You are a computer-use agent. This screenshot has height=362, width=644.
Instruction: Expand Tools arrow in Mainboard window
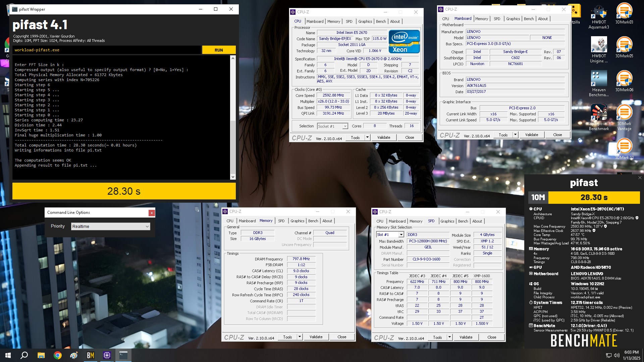pyautogui.click(x=516, y=135)
